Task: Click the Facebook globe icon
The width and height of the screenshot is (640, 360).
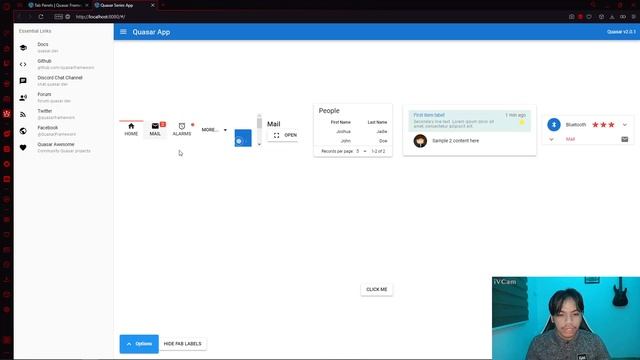Action: (23, 131)
